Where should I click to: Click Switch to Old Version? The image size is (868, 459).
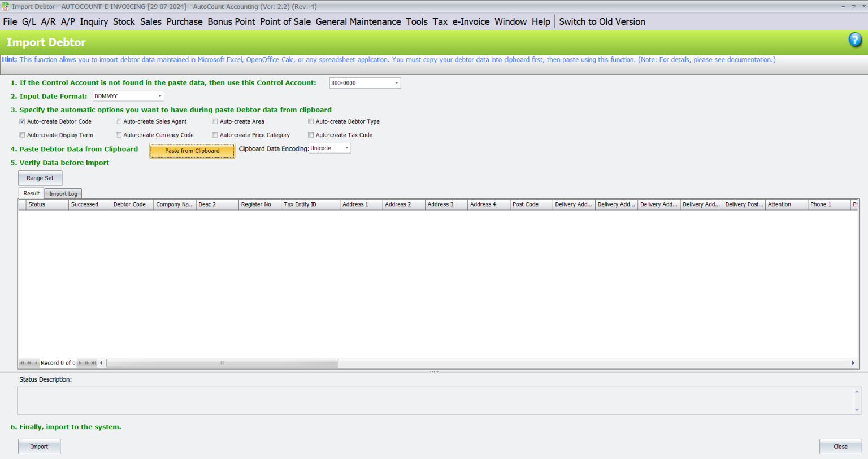[602, 21]
